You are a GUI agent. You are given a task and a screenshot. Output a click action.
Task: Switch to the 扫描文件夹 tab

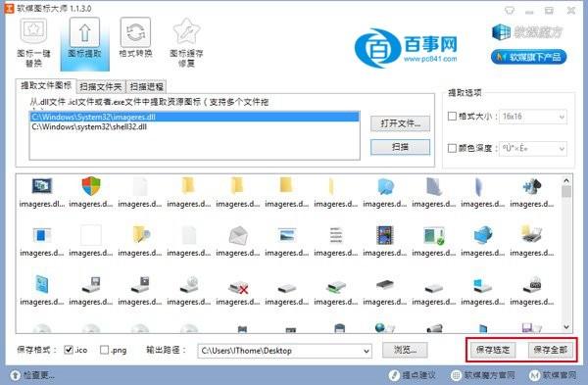click(x=101, y=87)
